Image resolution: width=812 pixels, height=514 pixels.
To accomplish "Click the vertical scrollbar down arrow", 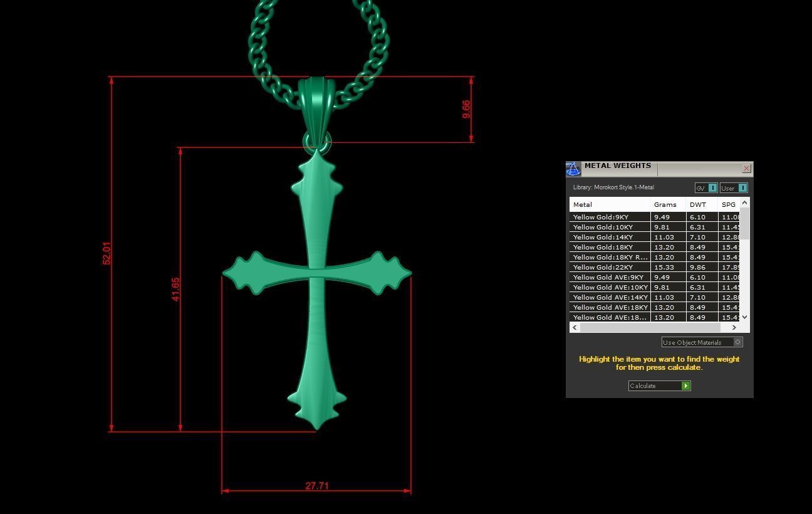I will point(744,317).
